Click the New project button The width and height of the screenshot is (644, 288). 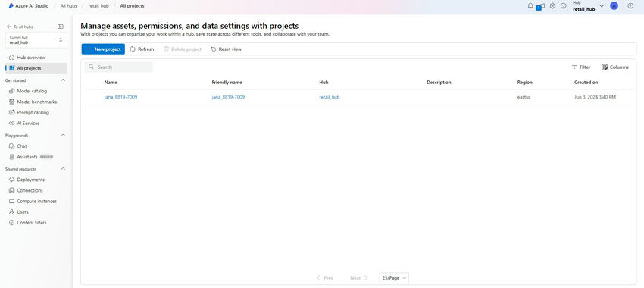pyautogui.click(x=103, y=49)
